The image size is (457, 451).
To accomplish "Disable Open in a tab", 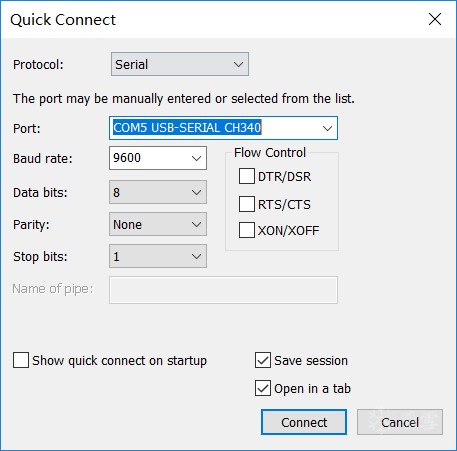I will (263, 388).
